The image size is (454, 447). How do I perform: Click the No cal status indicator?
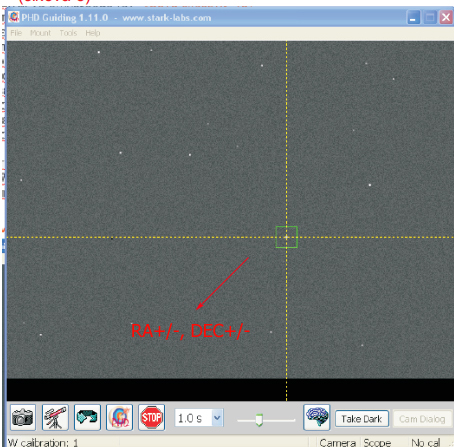426,442
